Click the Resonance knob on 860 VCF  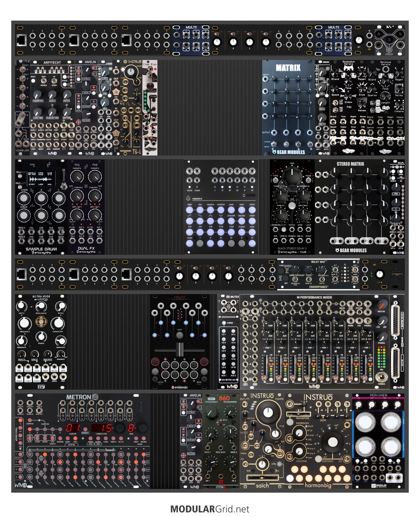click(230, 412)
